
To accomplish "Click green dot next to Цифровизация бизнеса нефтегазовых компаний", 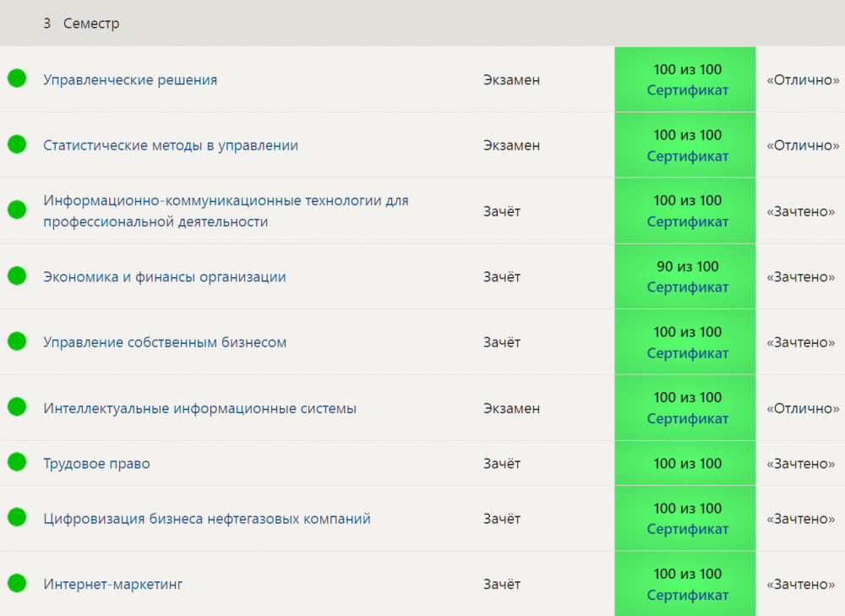I will click(17, 517).
